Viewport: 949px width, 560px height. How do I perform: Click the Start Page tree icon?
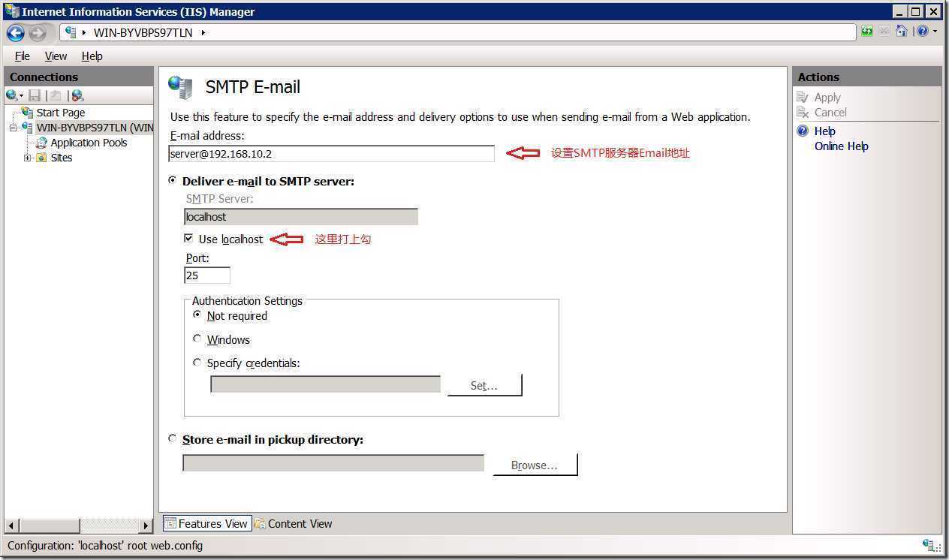(28, 113)
